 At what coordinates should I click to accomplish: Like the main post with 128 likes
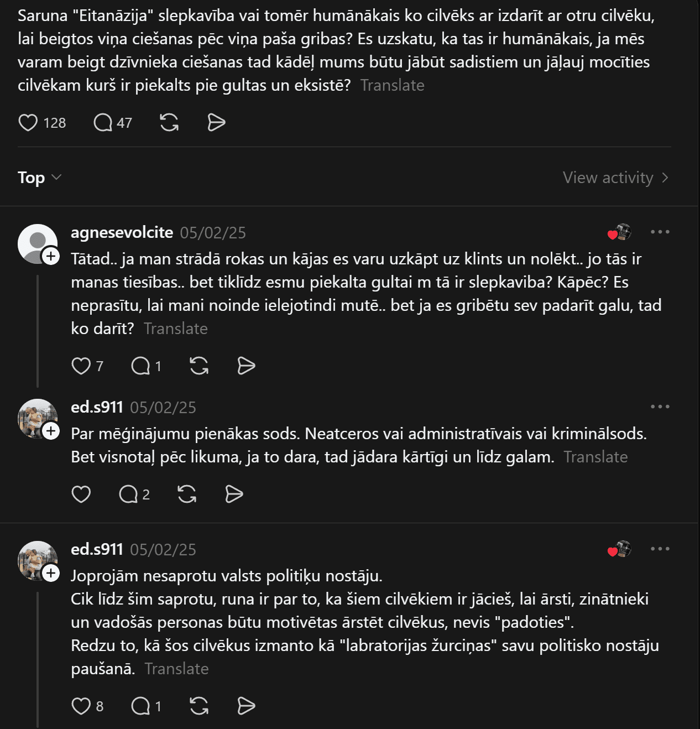click(x=28, y=122)
